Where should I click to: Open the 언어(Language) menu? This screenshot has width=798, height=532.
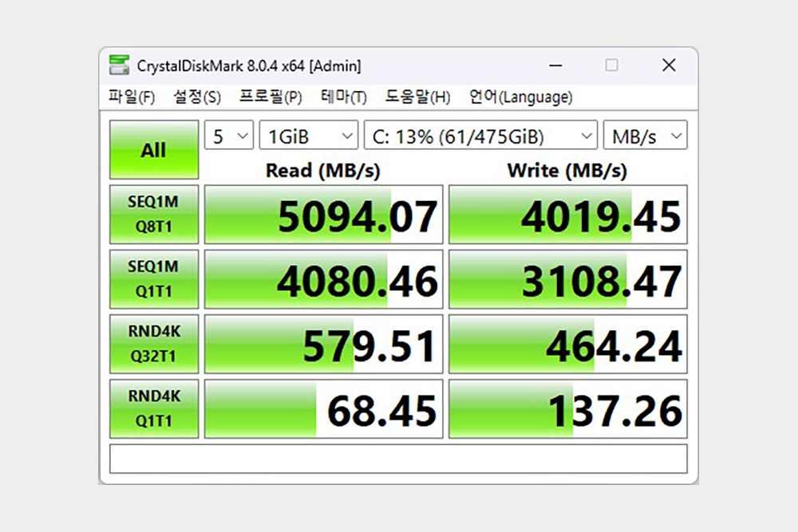(x=520, y=97)
